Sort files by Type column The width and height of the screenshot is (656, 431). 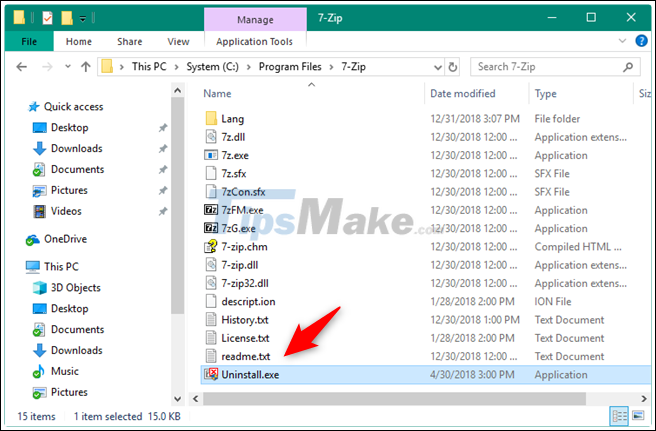click(546, 93)
